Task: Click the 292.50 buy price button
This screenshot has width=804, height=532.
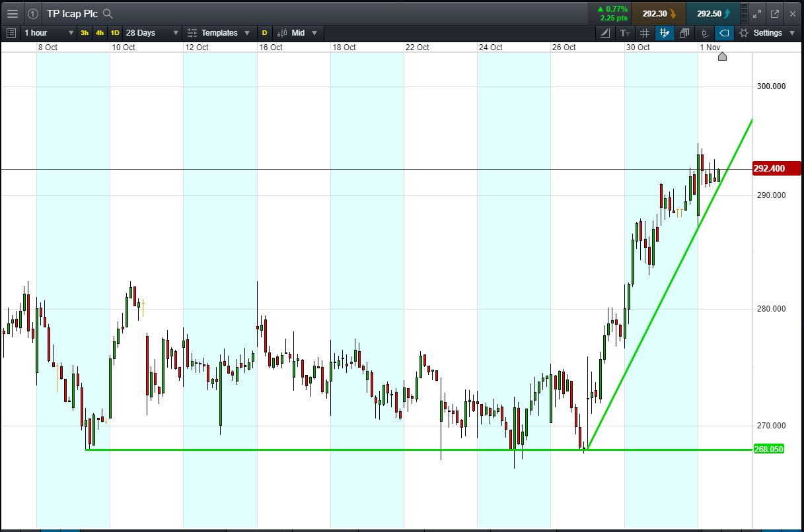Action: pyautogui.click(x=712, y=13)
